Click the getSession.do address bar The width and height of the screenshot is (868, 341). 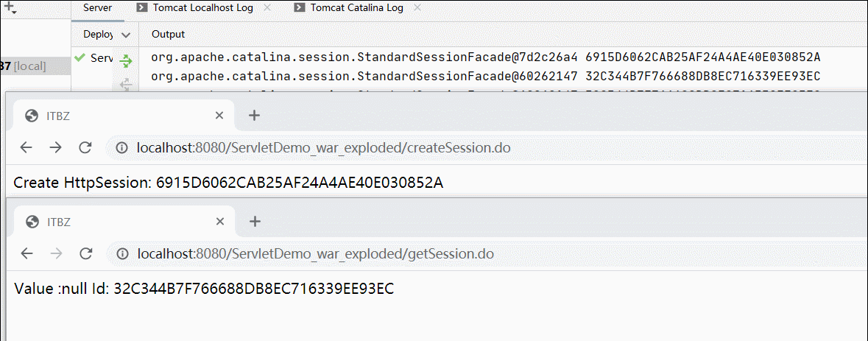[x=487, y=254]
